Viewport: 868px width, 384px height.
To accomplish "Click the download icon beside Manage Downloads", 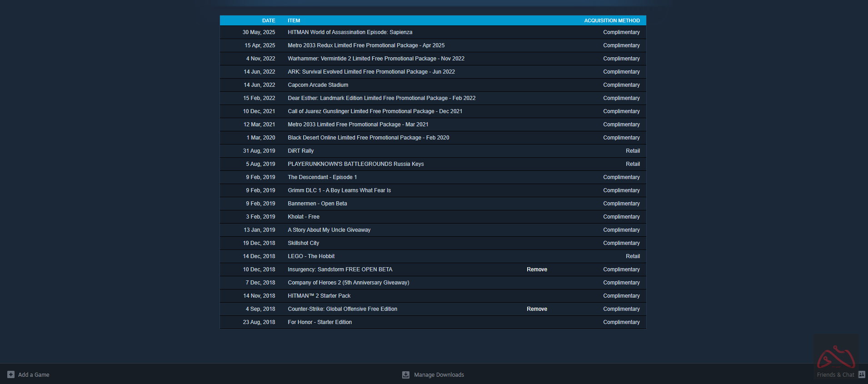I will [x=406, y=375].
